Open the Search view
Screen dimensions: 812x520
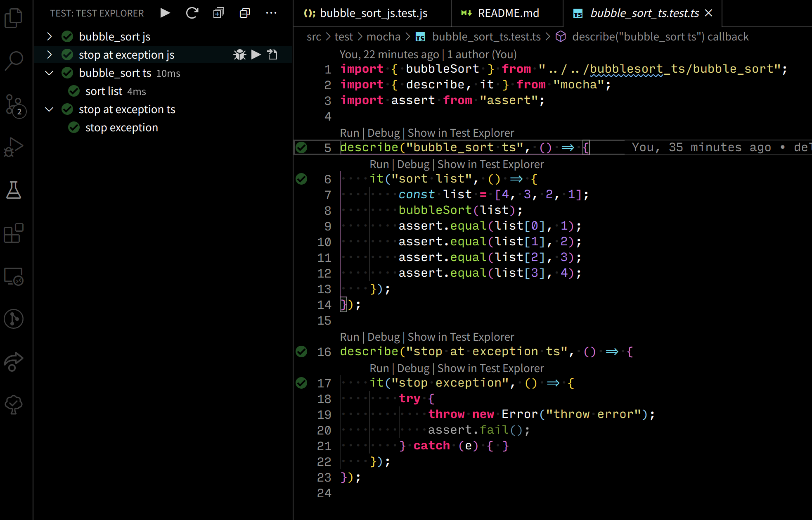coord(14,60)
